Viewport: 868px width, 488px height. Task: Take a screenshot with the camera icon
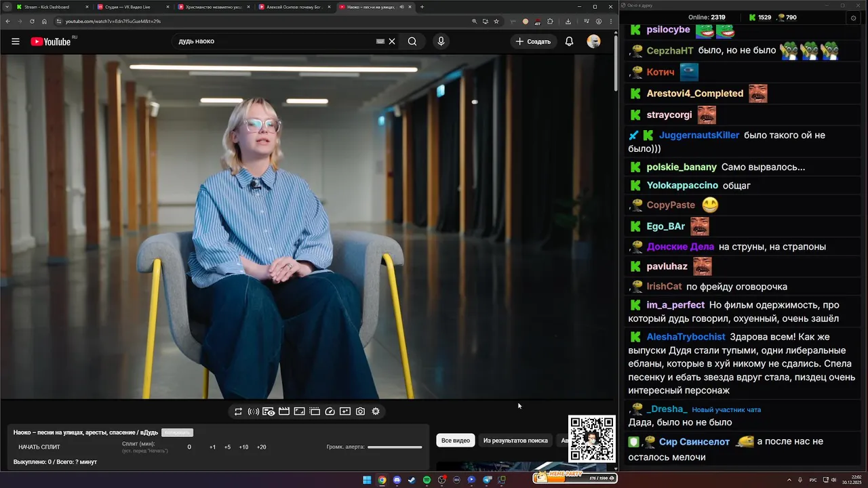point(360,411)
